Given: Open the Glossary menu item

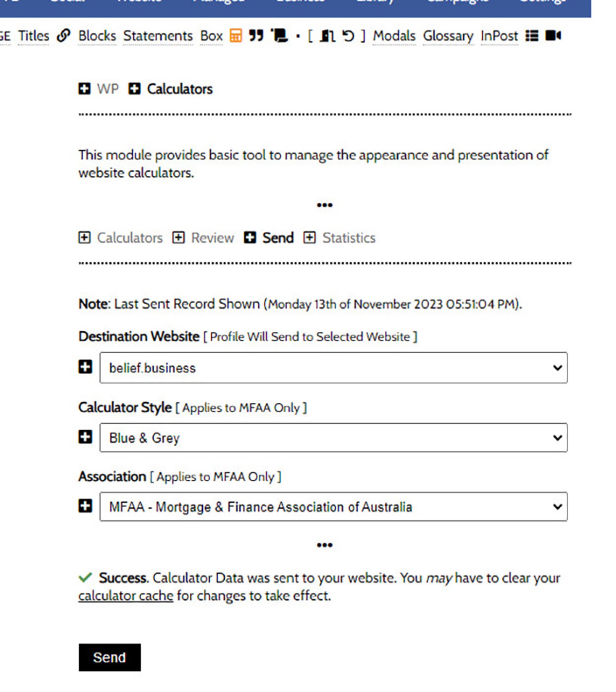Looking at the screenshot, I should coord(448,36).
